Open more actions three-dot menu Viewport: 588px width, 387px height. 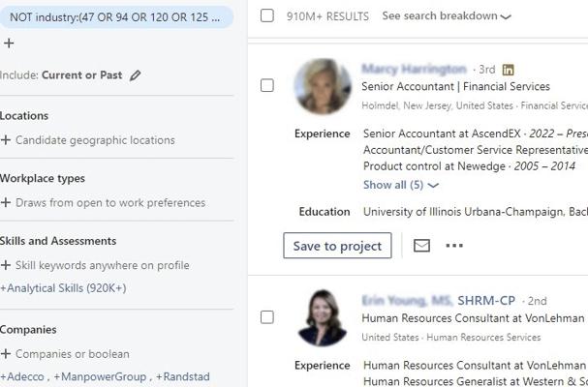[454, 246]
